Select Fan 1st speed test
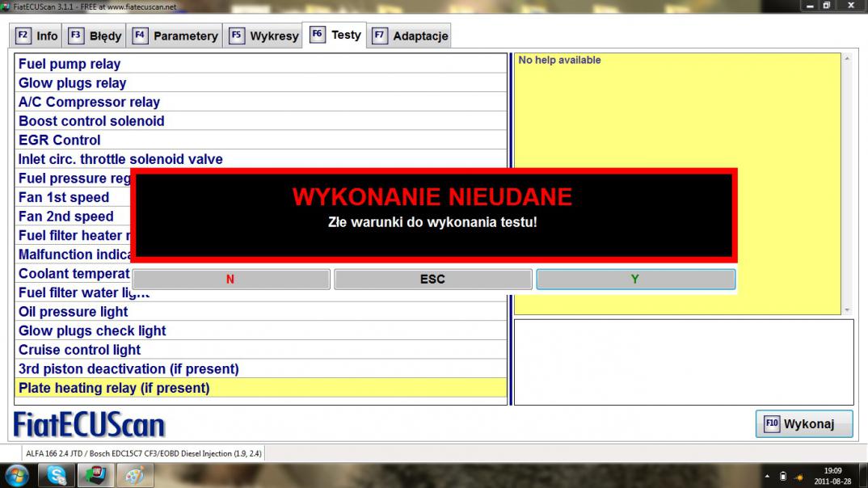This screenshot has height=488, width=868. click(74, 197)
